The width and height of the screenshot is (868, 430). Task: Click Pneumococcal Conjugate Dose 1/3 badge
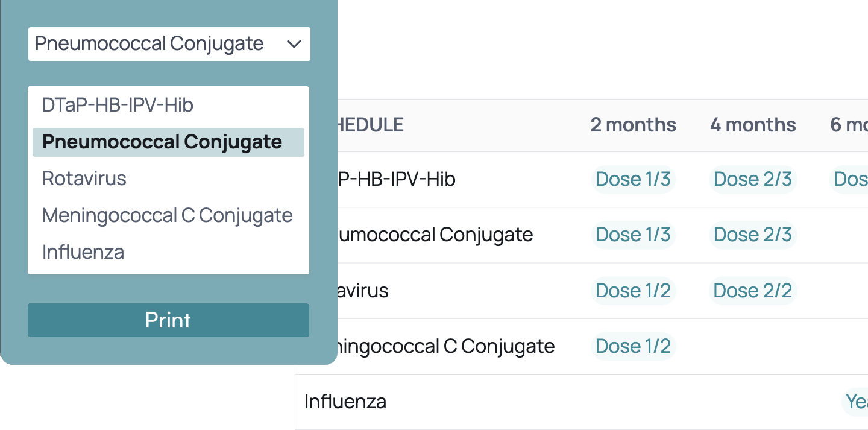click(x=633, y=235)
